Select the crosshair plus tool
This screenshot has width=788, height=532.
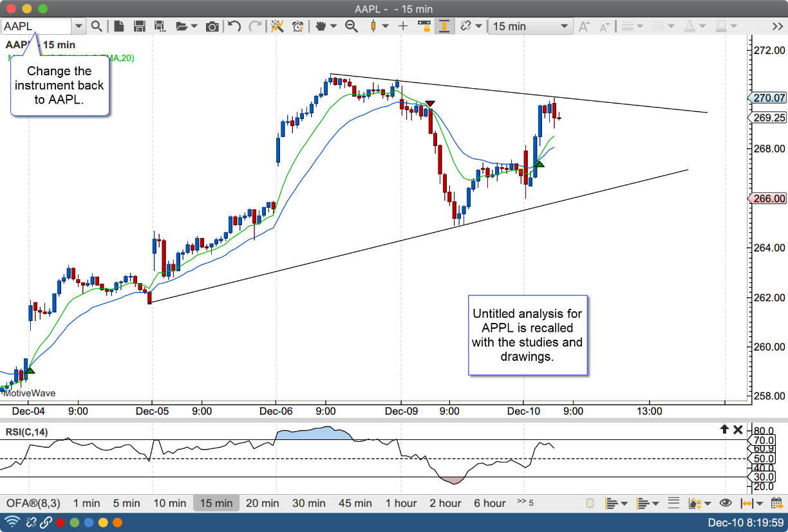coord(403,26)
